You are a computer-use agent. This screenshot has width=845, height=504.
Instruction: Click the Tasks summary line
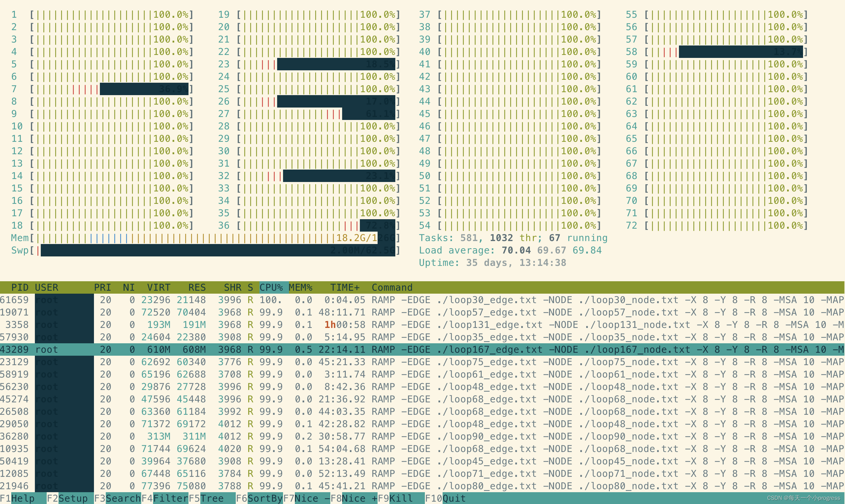click(513, 238)
